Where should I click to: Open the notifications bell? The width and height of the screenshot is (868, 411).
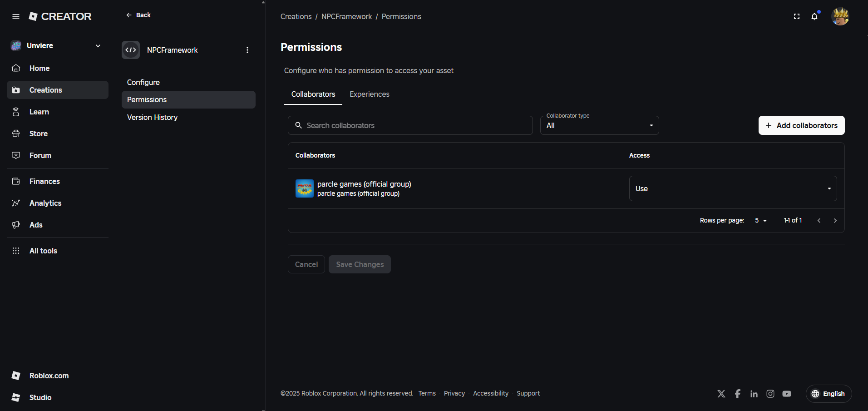tap(814, 16)
